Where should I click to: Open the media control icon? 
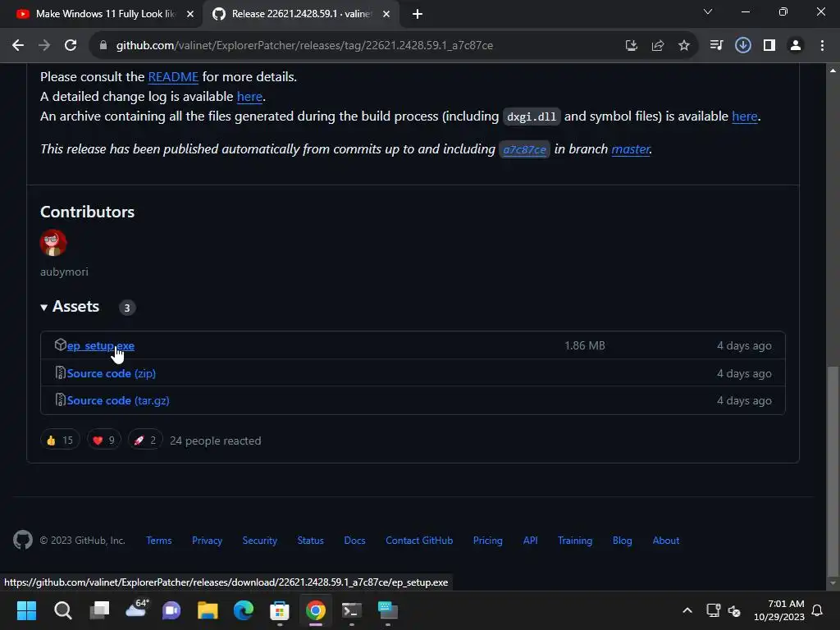[x=716, y=46]
